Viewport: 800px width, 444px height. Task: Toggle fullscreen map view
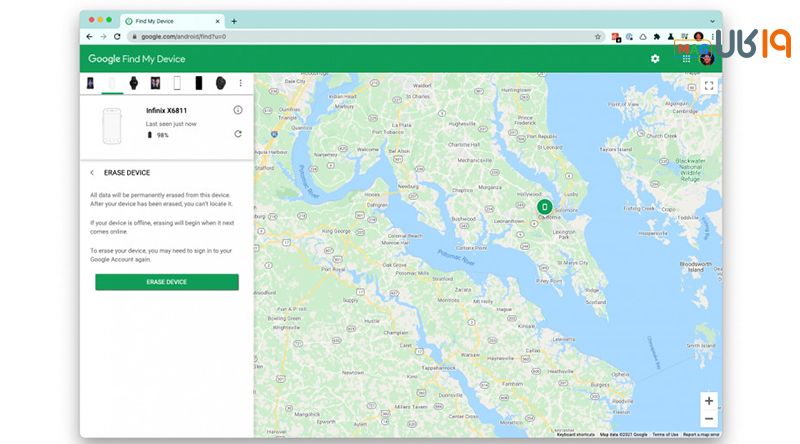tap(708, 85)
